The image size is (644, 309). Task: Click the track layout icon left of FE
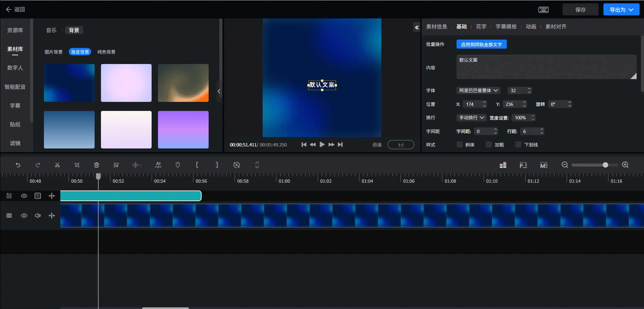503,165
